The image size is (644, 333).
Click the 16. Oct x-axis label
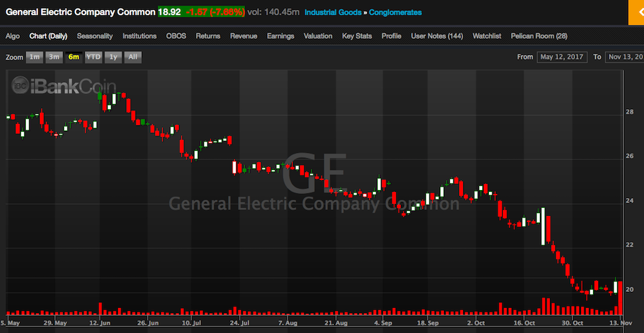point(524,322)
